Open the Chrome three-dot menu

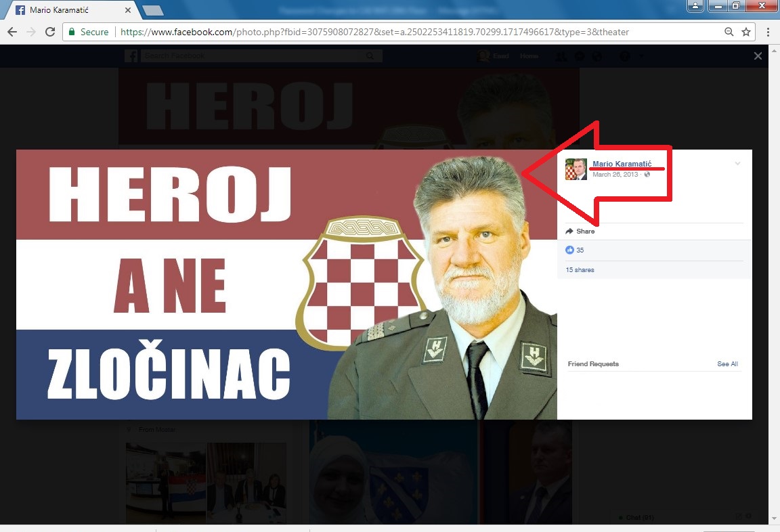(x=768, y=32)
